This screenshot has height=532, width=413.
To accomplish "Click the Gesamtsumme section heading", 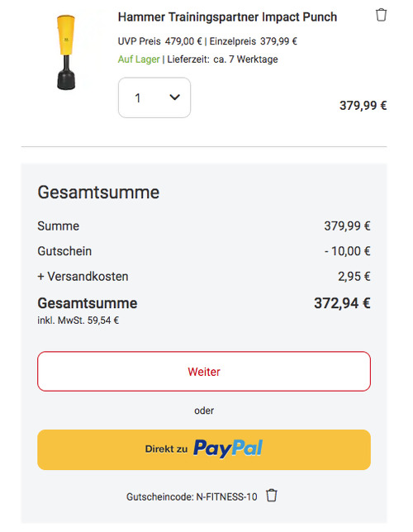I will click(98, 192).
